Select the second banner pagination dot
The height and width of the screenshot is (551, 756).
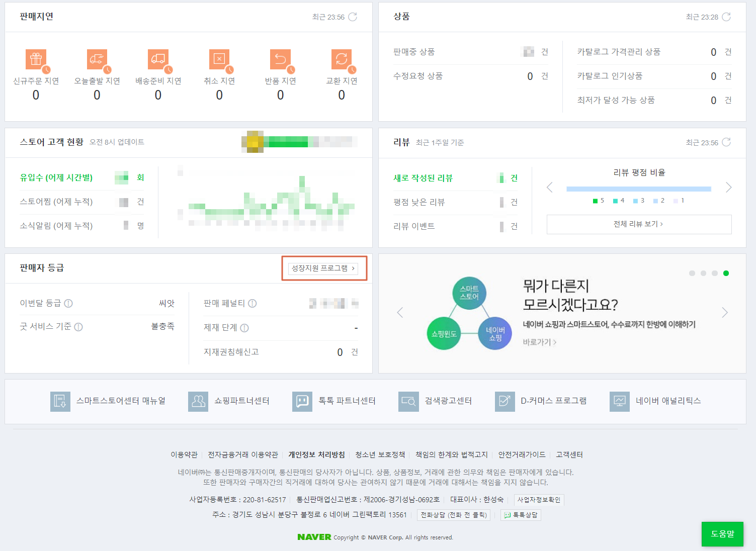(703, 273)
